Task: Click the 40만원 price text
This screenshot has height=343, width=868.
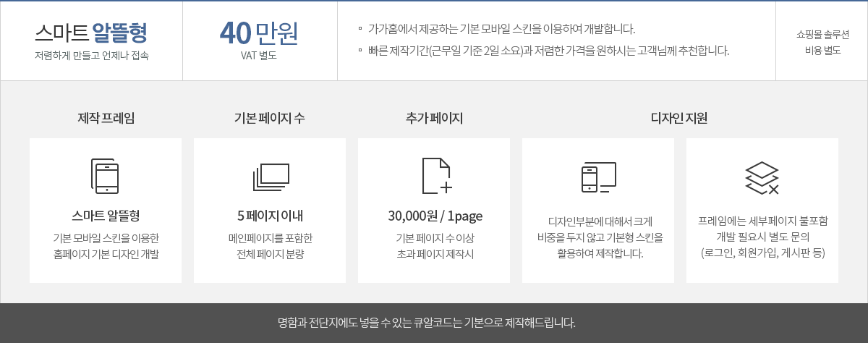Action: tap(259, 32)
